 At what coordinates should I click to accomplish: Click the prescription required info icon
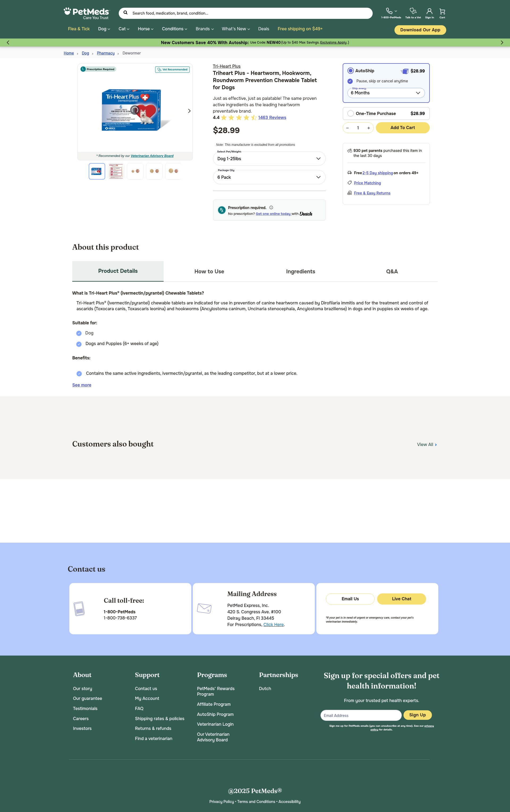click(x=271, y=207)
